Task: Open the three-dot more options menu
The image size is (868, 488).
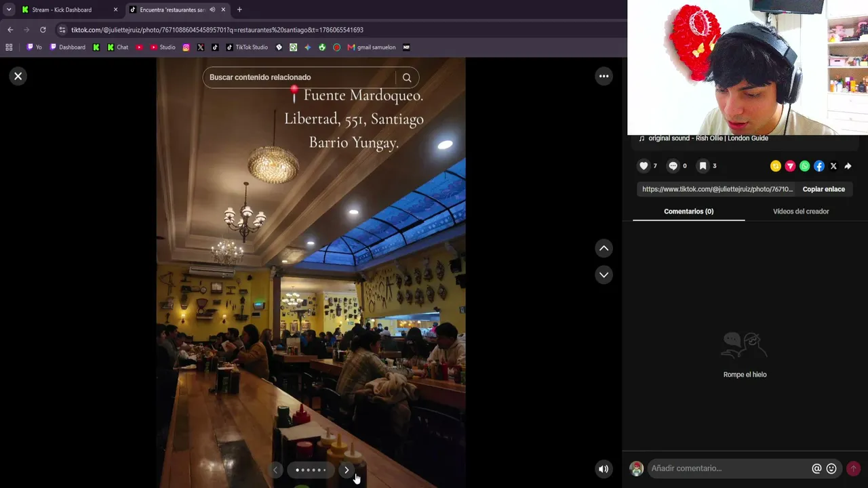Action: [x=604, y=77]
